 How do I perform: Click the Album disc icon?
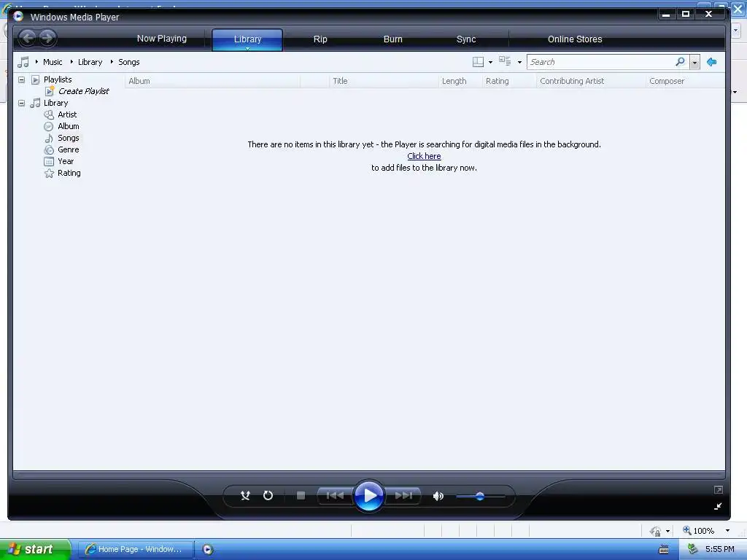pyautogui.click(x=49, y=126)
